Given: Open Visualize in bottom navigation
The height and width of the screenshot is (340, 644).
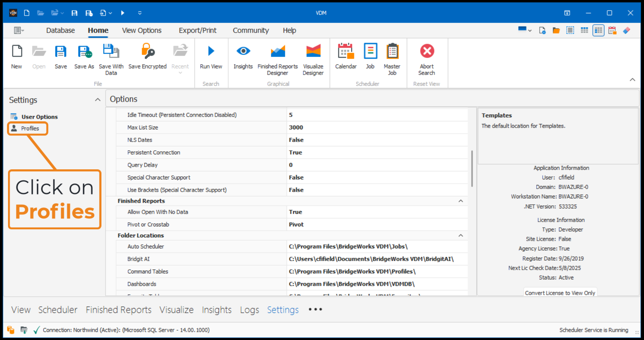Looking at the screenshot, I should (177, 310).
